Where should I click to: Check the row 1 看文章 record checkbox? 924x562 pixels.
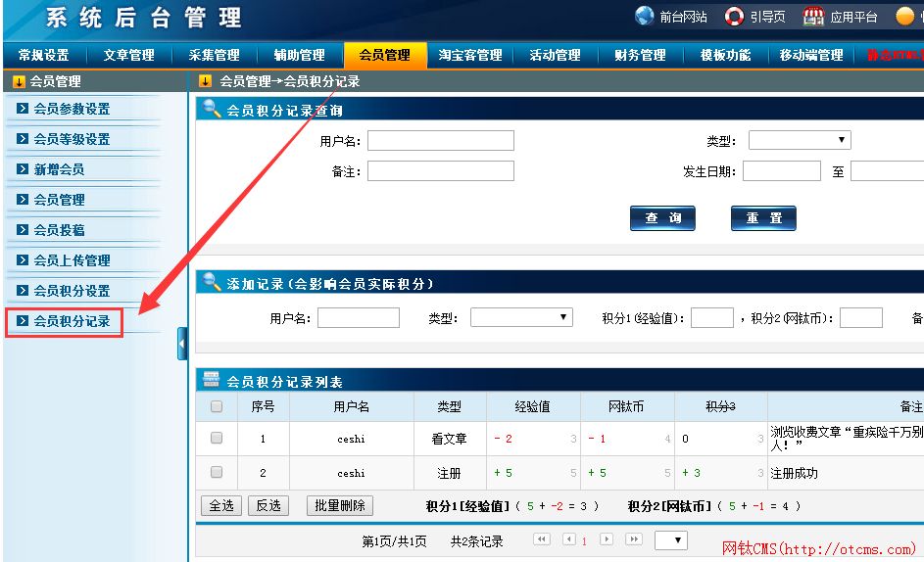point(217,438)
